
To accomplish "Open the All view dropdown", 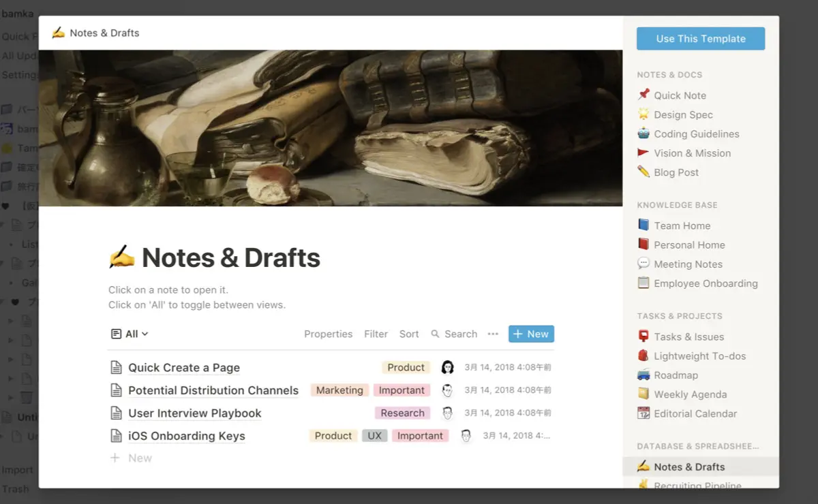I will coord(130,334).
